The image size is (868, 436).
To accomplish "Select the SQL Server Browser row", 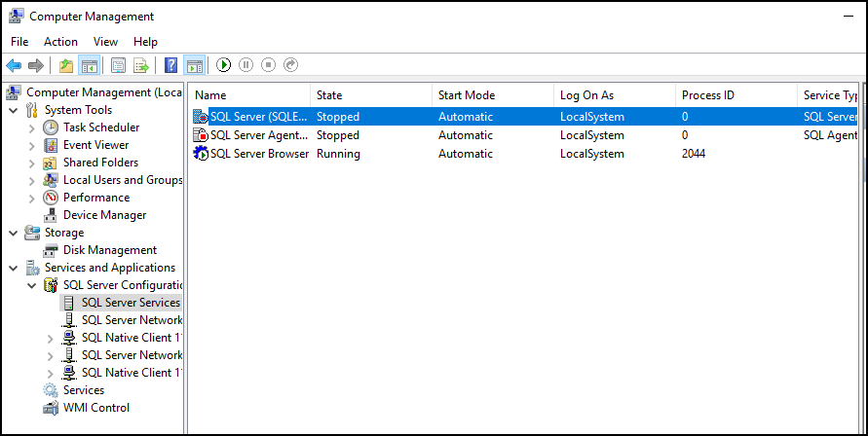I will pos(523,154).
